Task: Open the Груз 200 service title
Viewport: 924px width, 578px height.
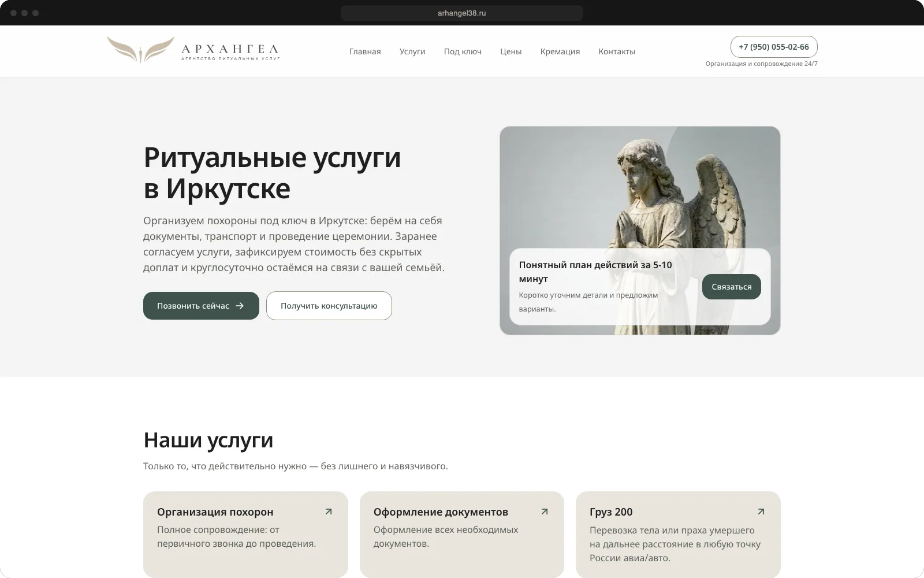Action: pos(611,512)
